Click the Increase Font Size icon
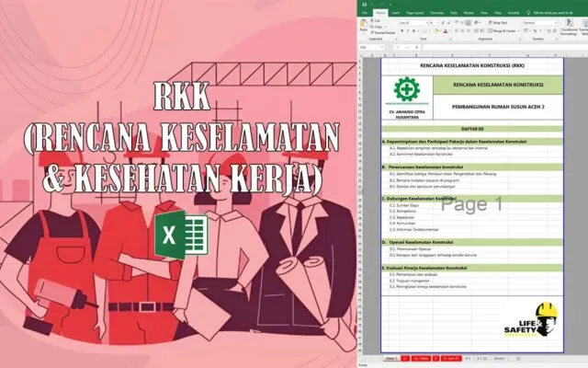The width and height of the screenshot is (588, 368). point(443,22)
